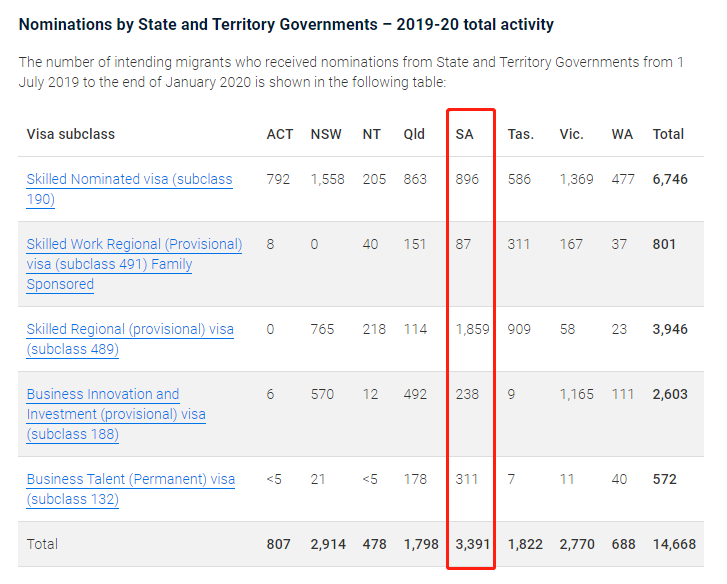Click the row total 572
This screenshot has height=584, width=727.
(x=664, y=479)
